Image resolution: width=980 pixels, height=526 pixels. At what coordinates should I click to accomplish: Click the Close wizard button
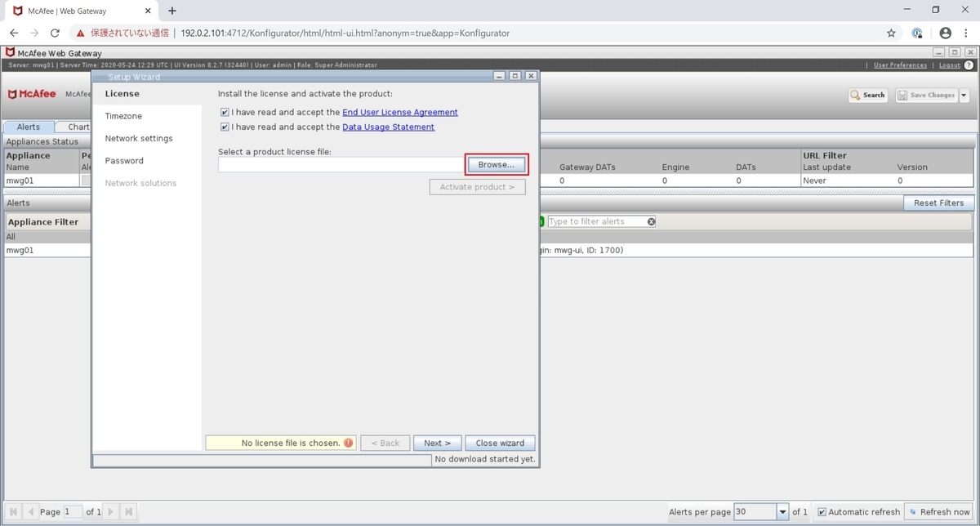point(500,443)
